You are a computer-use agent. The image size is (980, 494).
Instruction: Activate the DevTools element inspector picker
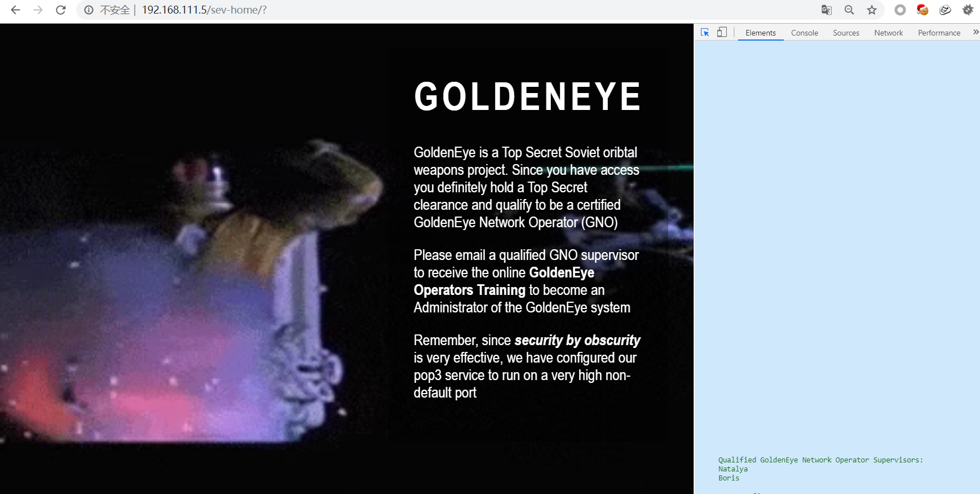pyautogui.click(x=705, y=33)
